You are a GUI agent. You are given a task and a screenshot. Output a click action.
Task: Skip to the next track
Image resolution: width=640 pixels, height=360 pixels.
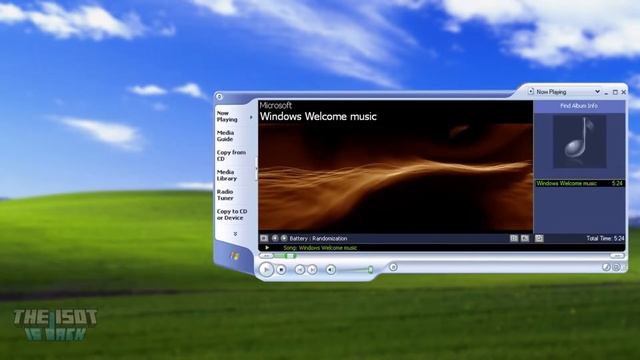(312, 269)
